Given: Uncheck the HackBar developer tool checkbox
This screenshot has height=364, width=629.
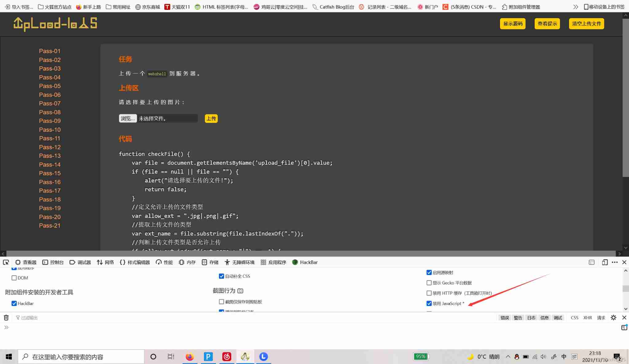Looking at the screenshot, I should click(14, 303).
